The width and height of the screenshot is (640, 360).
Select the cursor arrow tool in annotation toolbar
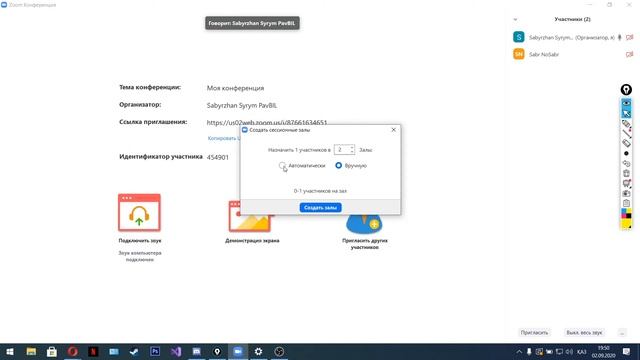pyautogui.click(x=626, y=113)
